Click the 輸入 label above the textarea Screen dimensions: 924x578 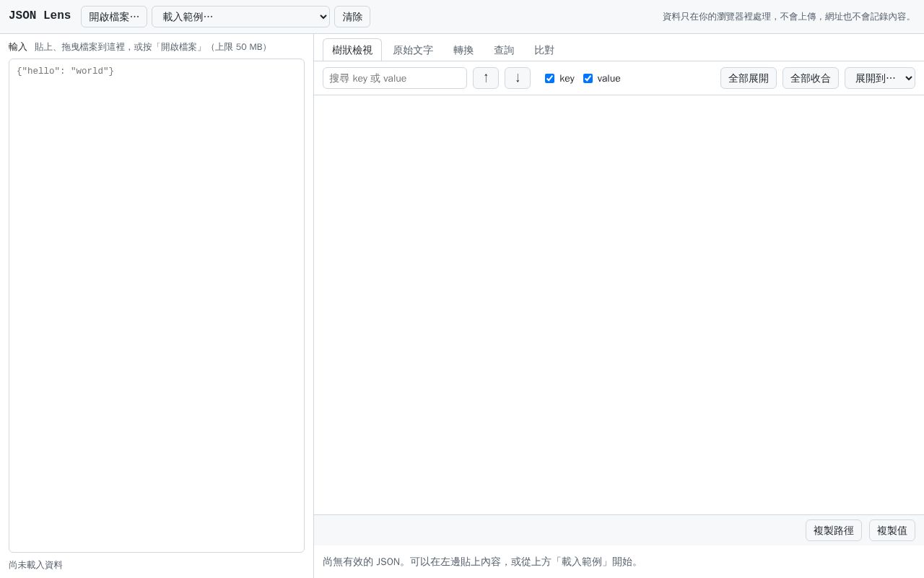(x=18, y=47)
